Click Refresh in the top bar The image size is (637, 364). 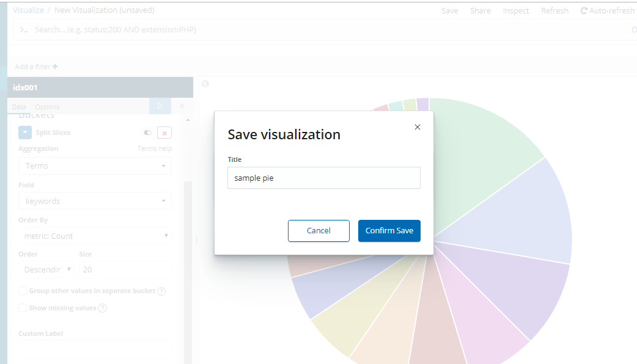tap(554, 10)
